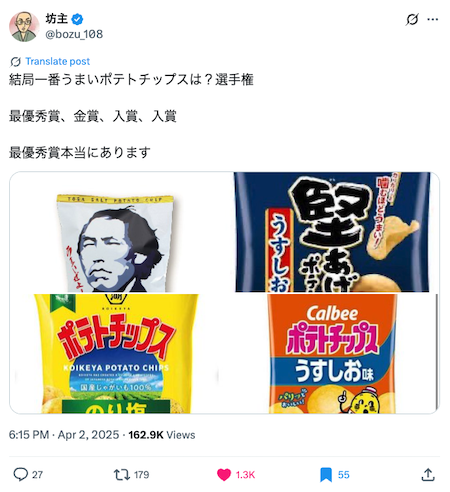
Task: Open the Tosa Salt Potato Chip image
Action: [x=122, y=232]
